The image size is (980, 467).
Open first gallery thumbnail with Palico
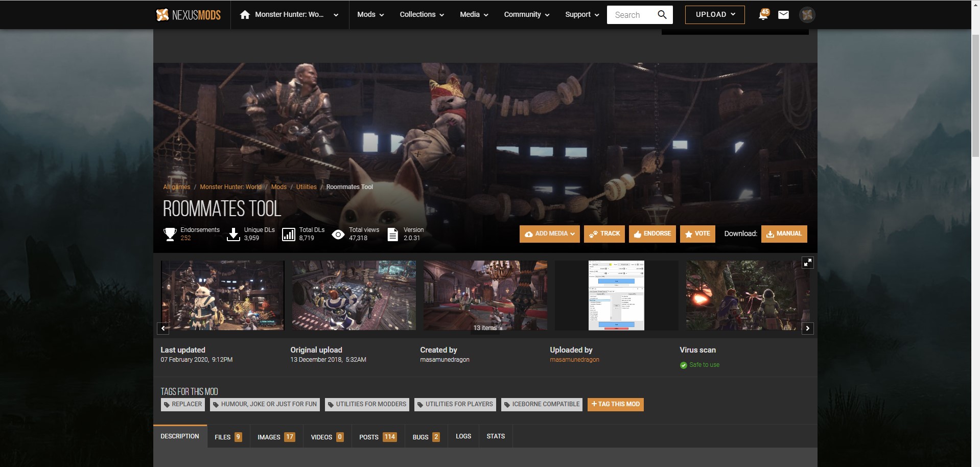[x=223, y=295]
